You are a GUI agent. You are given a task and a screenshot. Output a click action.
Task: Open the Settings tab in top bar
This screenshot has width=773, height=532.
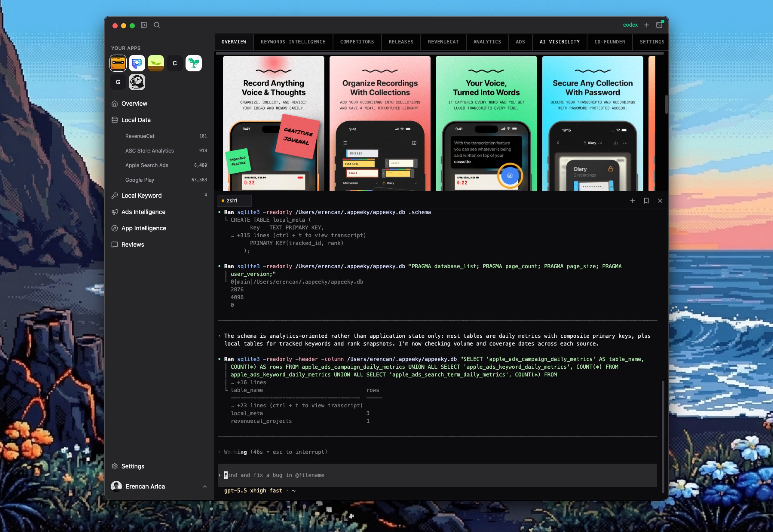[652, 42]
